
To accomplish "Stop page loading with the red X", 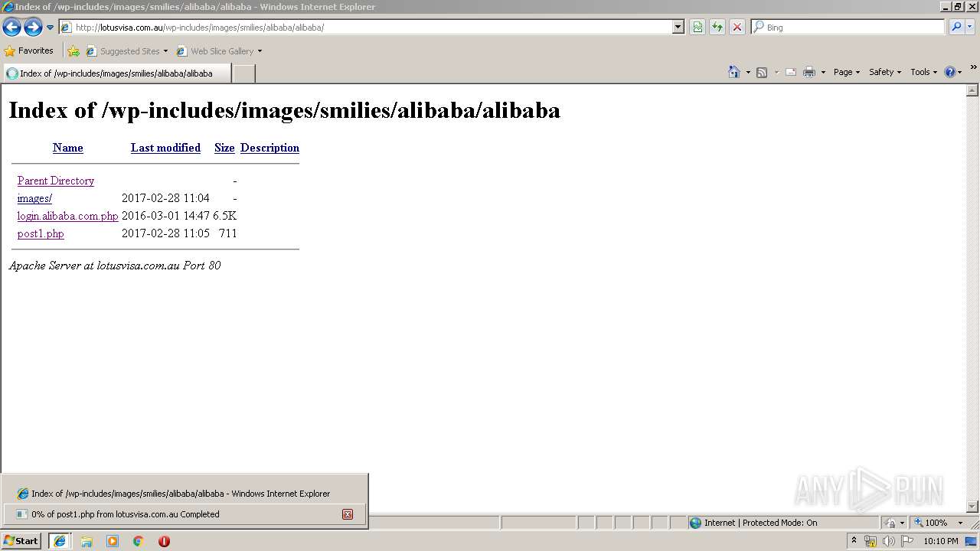I will coord(737,27).
